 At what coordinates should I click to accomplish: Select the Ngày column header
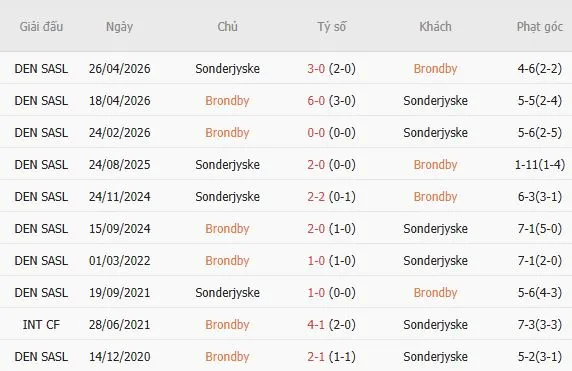(x=119, y=27)
